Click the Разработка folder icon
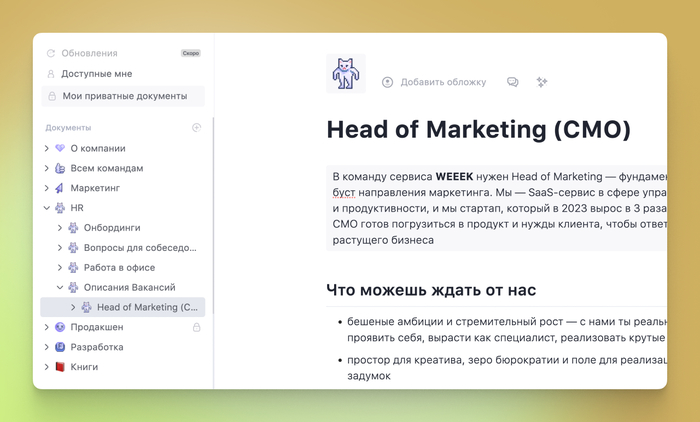Image resolution: width=700 pixels, height=422 pixels. [60, 347]
